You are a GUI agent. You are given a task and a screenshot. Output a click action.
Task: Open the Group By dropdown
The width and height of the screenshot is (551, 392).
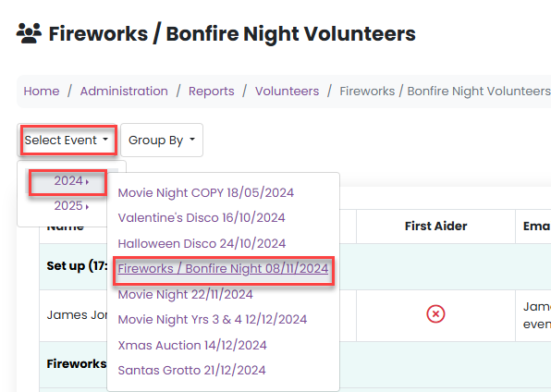[162, 140]
